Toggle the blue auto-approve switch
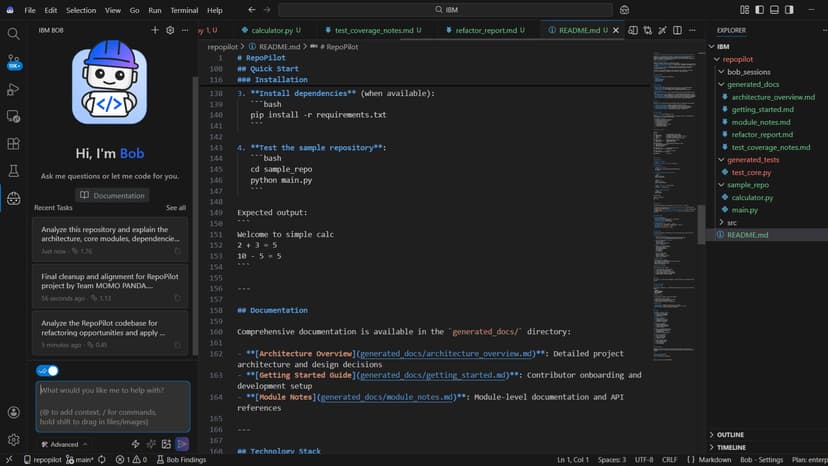The width and height of the screenshot is (828, 466). (48, 371)
